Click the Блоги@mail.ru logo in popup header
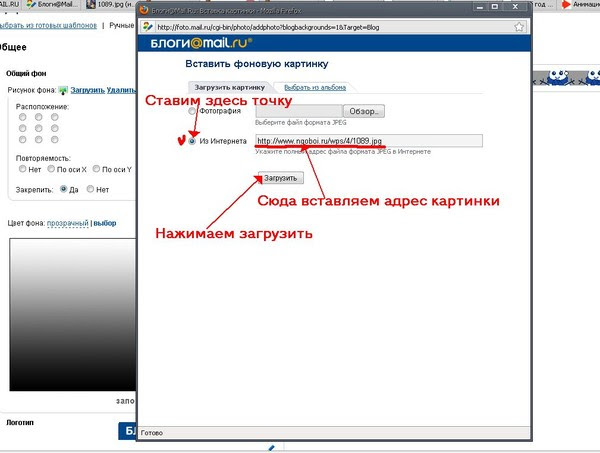Image resolution: width=600 pixels, height=453 pixels. click(x=201, y=43)
